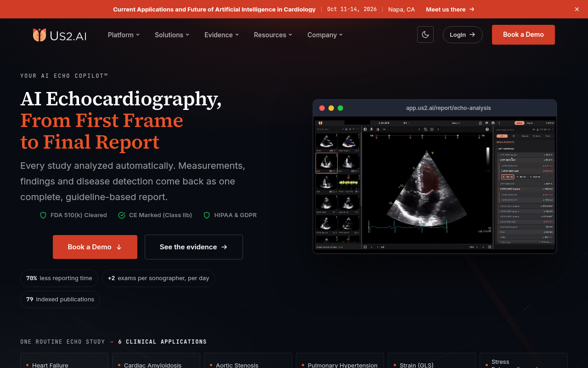
Task: Click the loop/refresh icon in the viewer toolbar
Action: (x=425, y=129)
